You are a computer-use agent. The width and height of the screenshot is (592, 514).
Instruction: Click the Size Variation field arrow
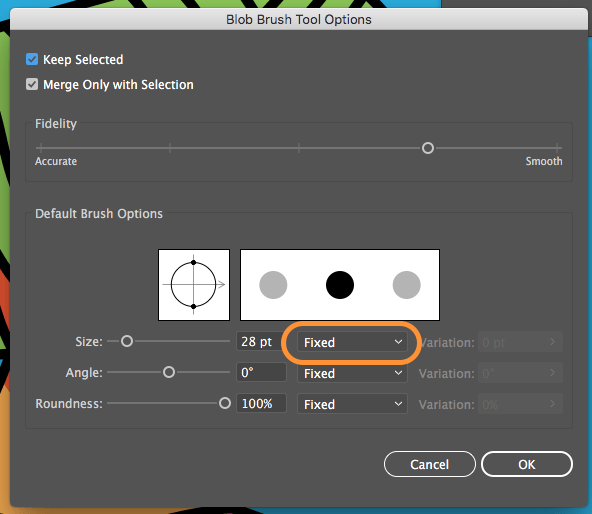click(x=552, y=342)
